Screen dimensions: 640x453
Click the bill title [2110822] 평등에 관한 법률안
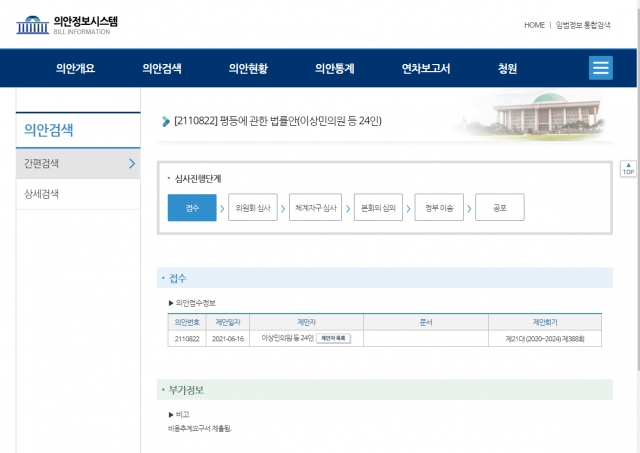pyautogui.click(x=278, y=121)
